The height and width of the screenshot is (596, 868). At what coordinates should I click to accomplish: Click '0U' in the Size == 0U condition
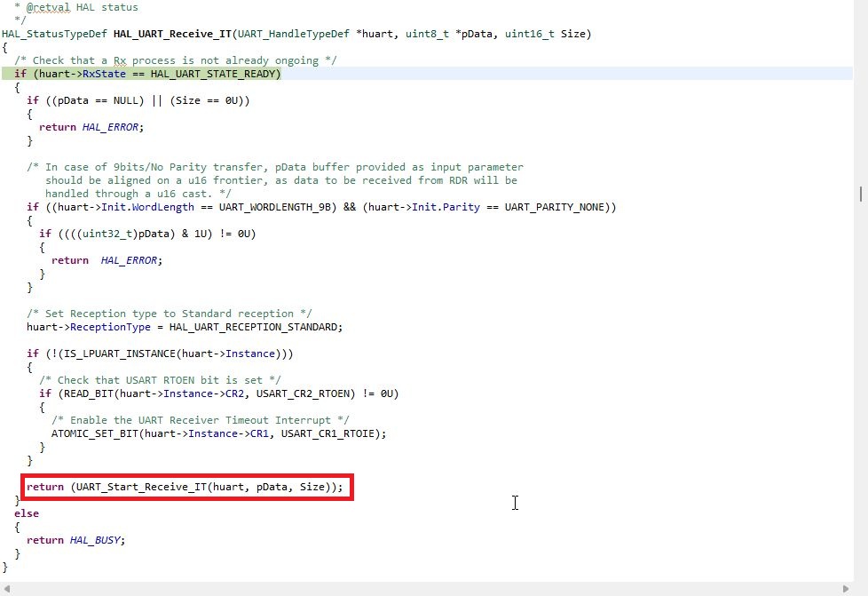(x=232, y=100)
